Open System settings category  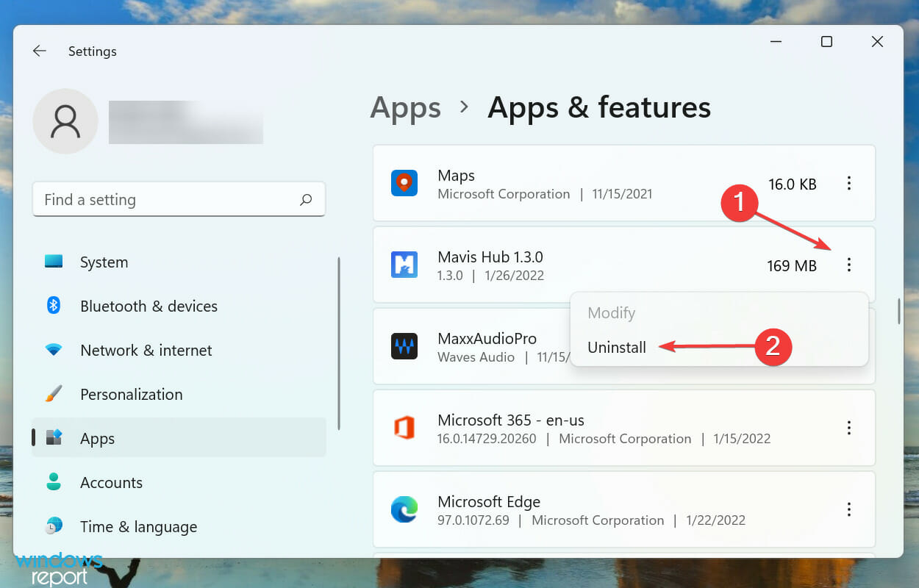click(179, 262)
